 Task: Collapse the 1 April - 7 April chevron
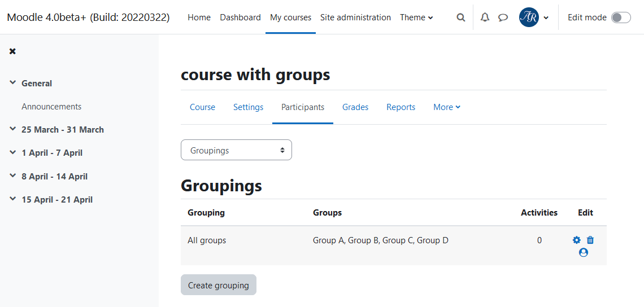pyautogui.click(x=13, y=153)
